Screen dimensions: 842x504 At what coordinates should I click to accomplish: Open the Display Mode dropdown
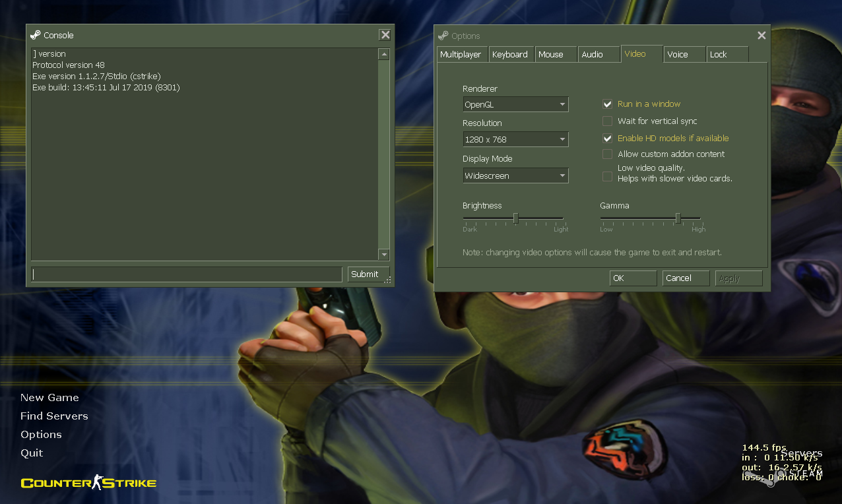515,175
